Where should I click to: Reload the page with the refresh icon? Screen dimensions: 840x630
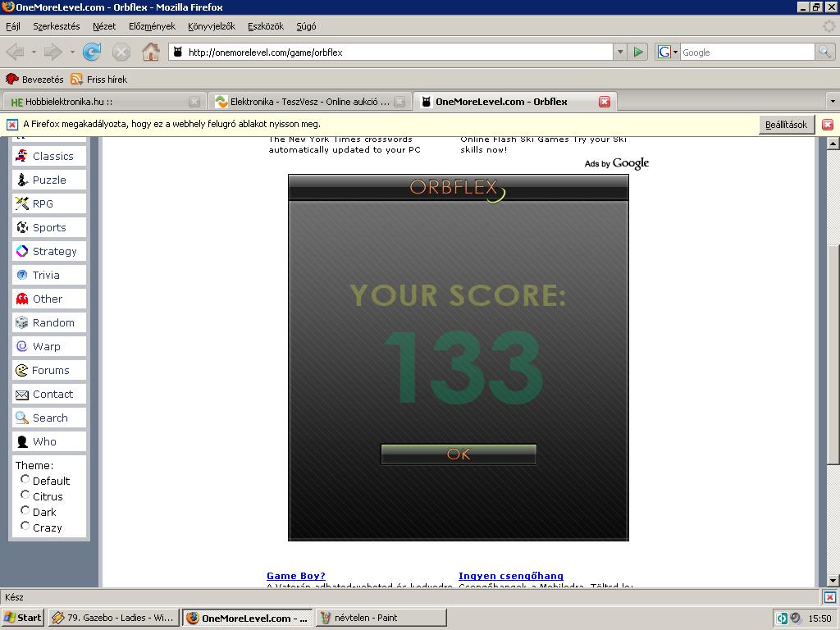point(92,52)
